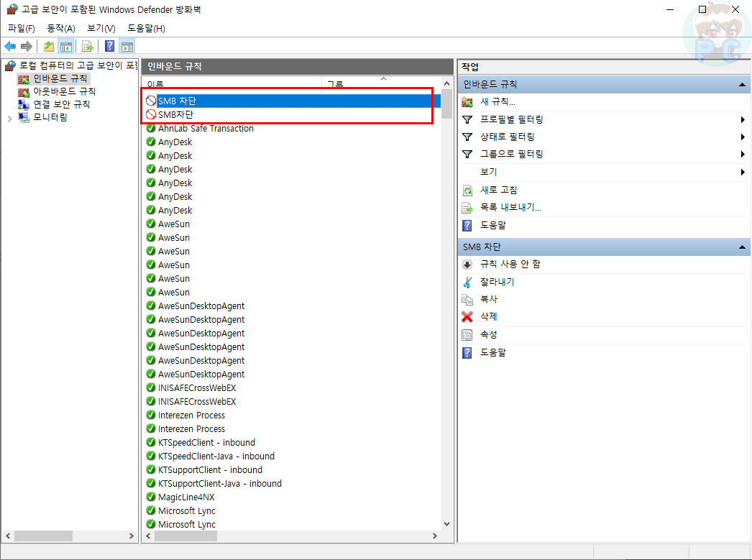This screenshot has height=560, width=752.
Task: Click the up one level folder icon
Action: (x=48, y=47)
